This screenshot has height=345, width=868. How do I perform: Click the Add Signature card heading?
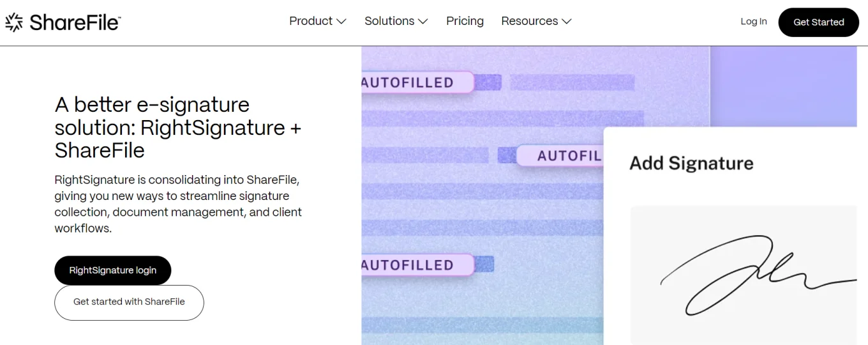click(x=691, y=164)
